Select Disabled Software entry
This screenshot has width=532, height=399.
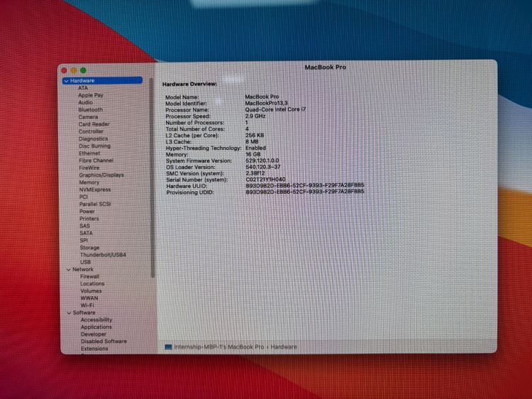click(x=104, y=341)
